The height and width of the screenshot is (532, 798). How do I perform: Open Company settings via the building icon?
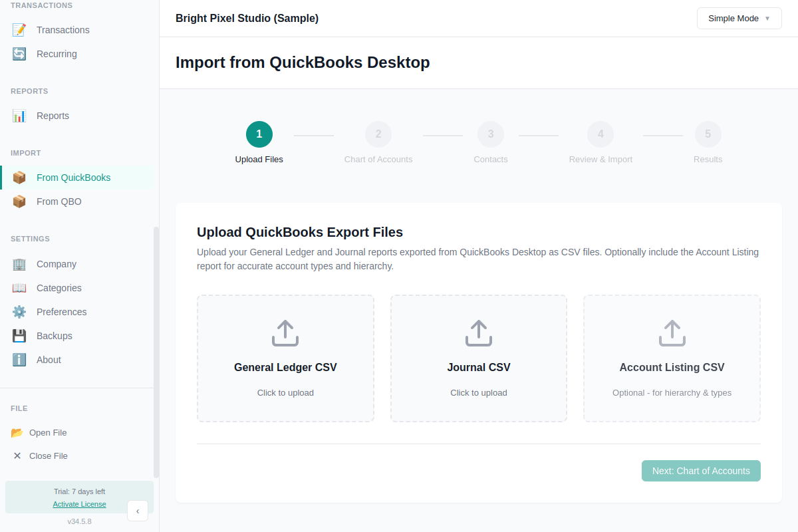click(x=18, y=264)
